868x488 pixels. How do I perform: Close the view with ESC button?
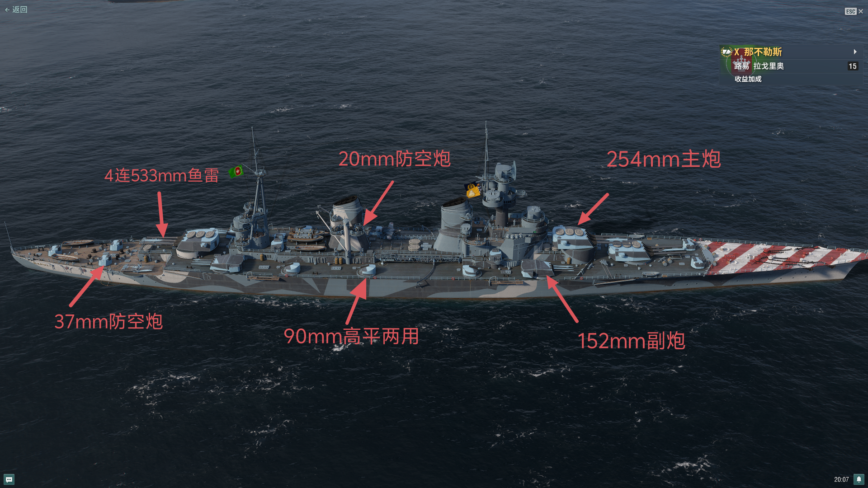coord(854,11)
